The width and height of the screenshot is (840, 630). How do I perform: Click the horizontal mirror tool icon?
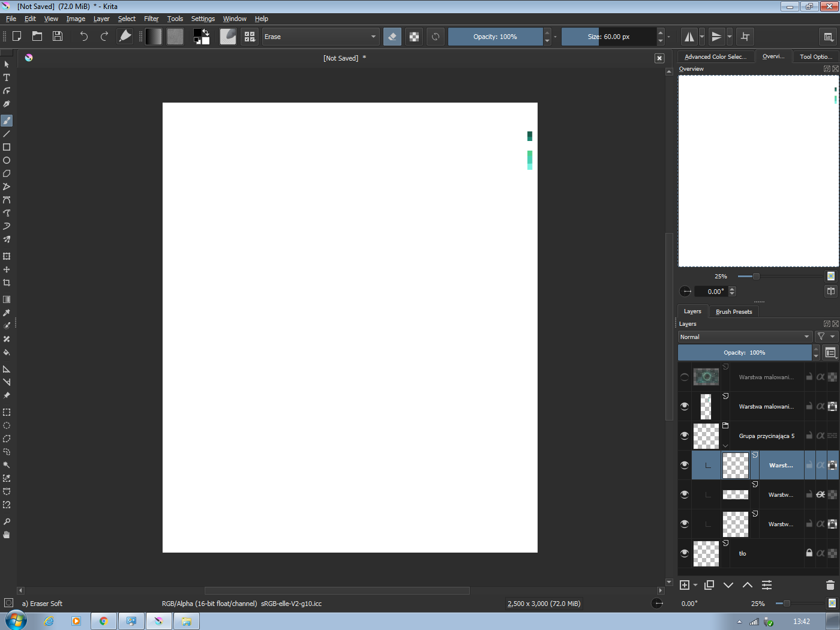click(689, 37)
